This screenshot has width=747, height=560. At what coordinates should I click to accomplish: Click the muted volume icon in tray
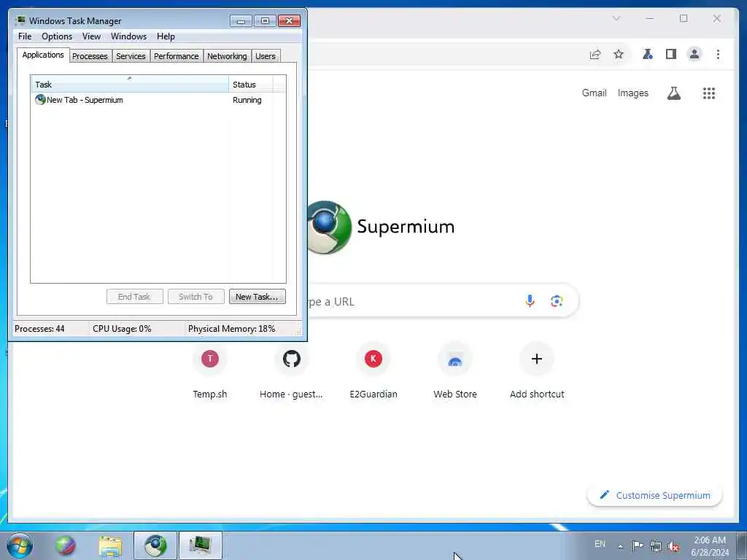[x=673, y=546]
